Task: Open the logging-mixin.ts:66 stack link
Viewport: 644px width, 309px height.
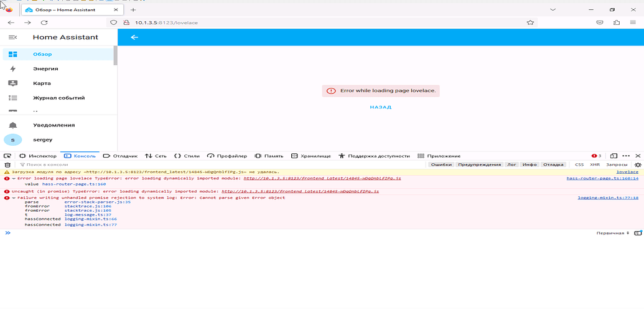Action: 91,219
